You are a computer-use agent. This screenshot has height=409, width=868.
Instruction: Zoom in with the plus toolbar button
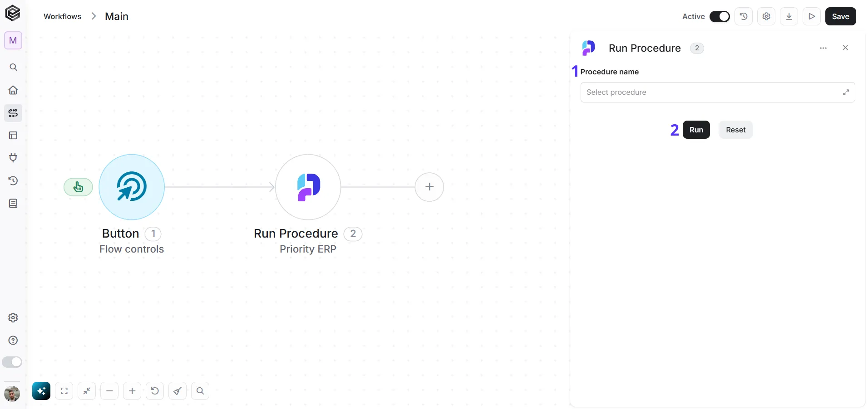pos(132,391)
